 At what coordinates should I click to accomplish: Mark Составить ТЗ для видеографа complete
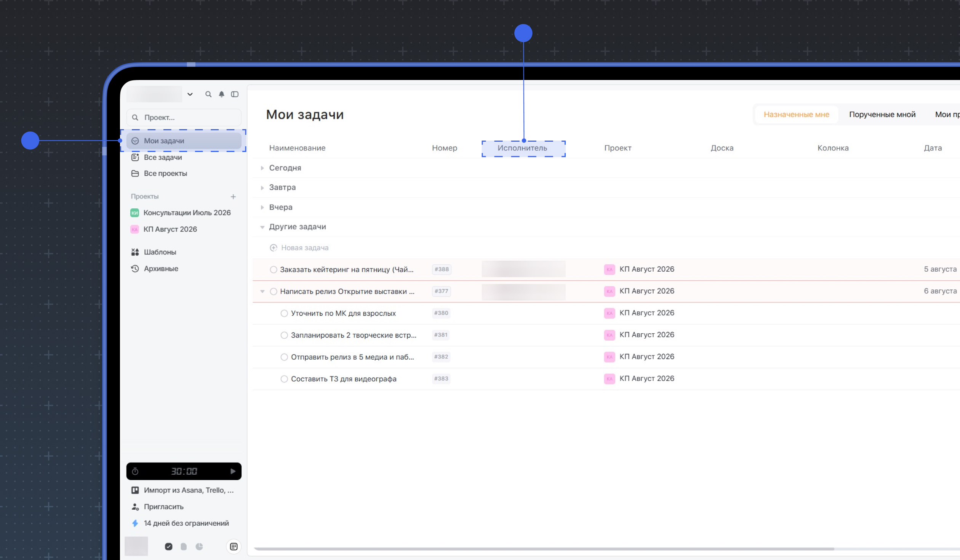[x=284, y=379]
